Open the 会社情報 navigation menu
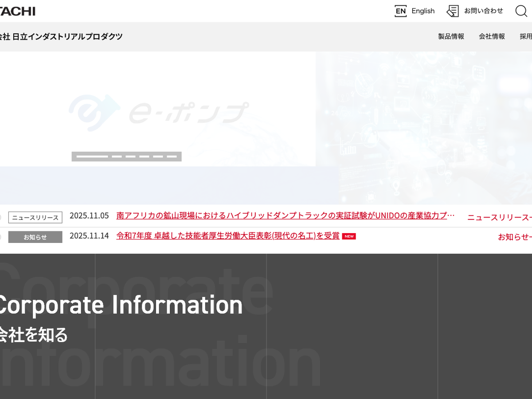Viewport: 532px width, 399px height. tap(492, 36)
